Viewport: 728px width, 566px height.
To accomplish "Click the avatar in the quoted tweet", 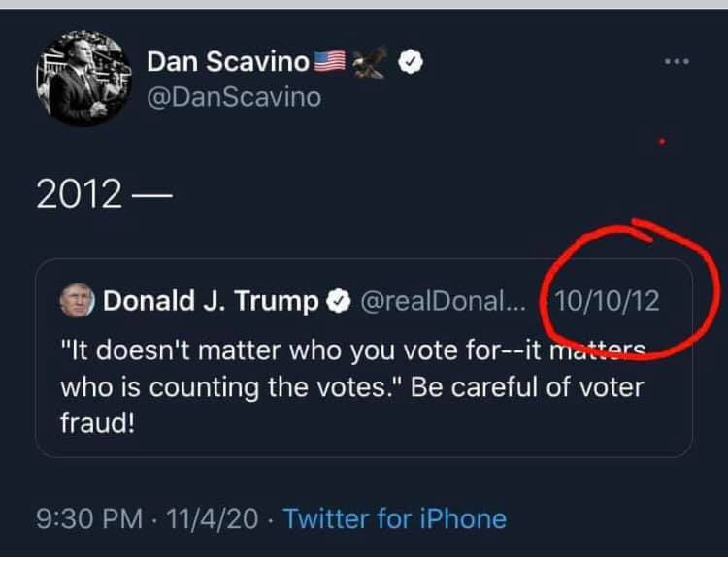I will [77, 302].
